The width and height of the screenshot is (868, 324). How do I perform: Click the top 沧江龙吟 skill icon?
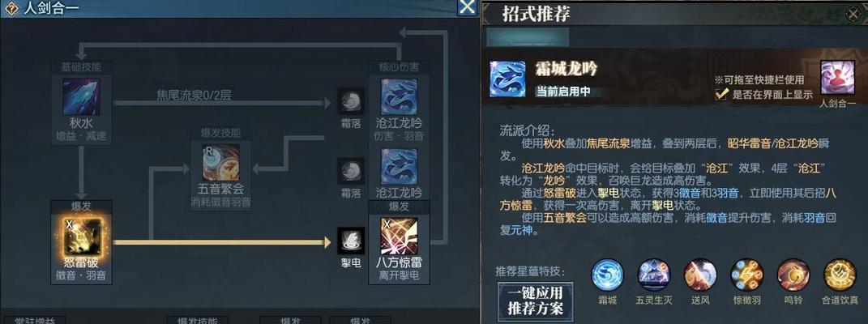click(x=399, y=96)
